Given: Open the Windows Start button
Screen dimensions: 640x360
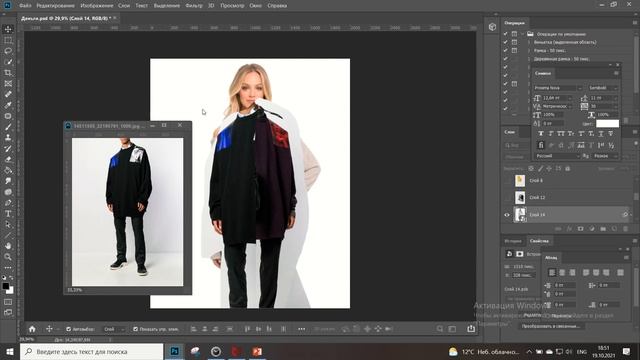Looking at the screenshot, I should tap(10, 351).
